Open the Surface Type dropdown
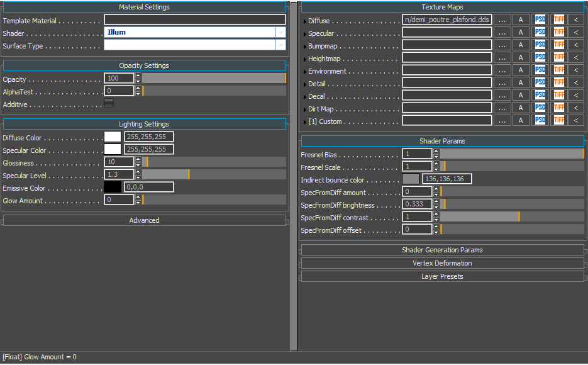Image resolution: width=588 pixels, height=365 pixels. [280, 45]
